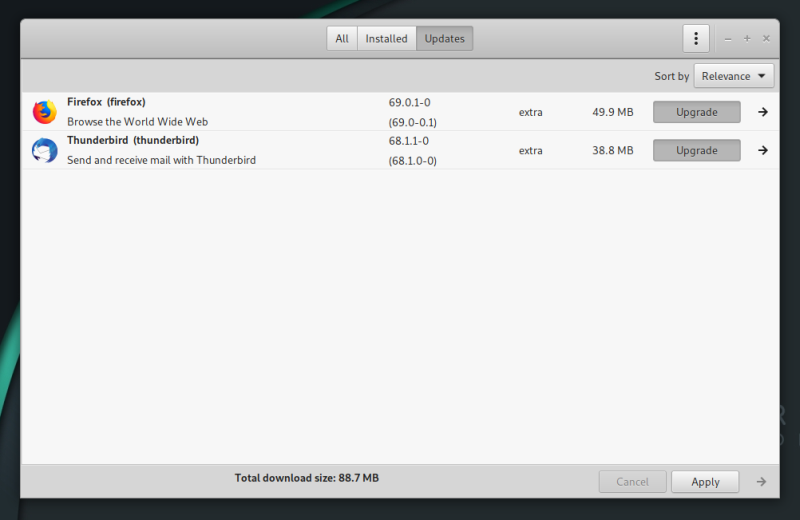Click the Cancel button
Image resolution: width=800 pixels, height=520 pixels.
pyautogui.click(x=632, y=482)
